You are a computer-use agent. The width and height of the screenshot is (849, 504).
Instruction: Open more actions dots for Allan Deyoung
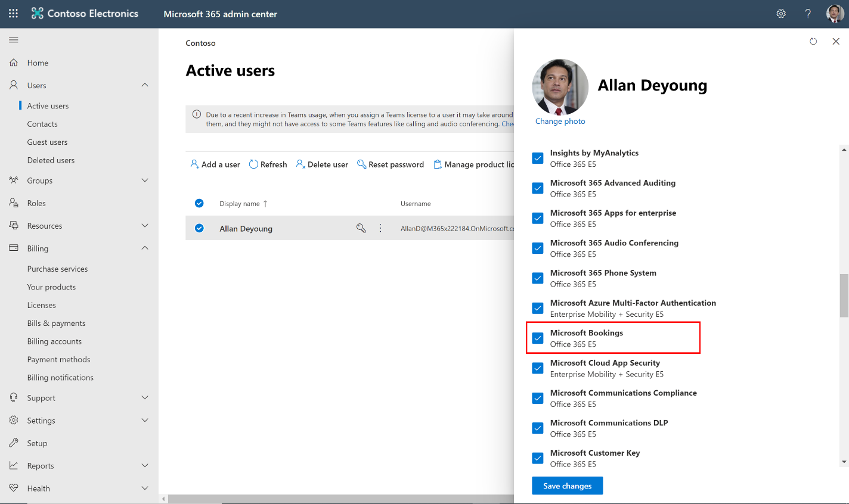click(380, 228)
